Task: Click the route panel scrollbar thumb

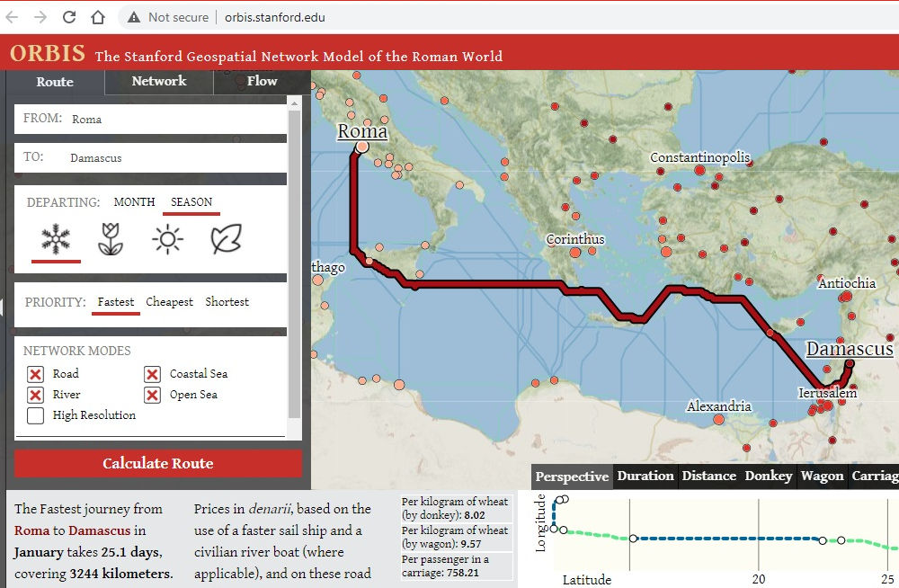Action: pos(294,264)
